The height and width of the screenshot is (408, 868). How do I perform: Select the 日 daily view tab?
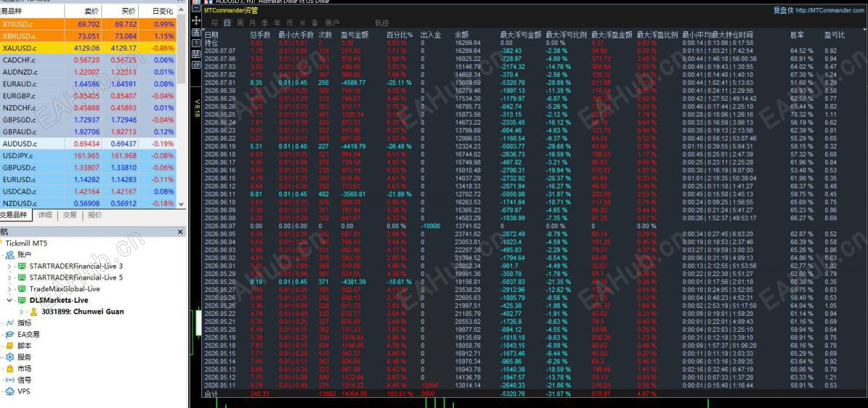coord(227,22)
